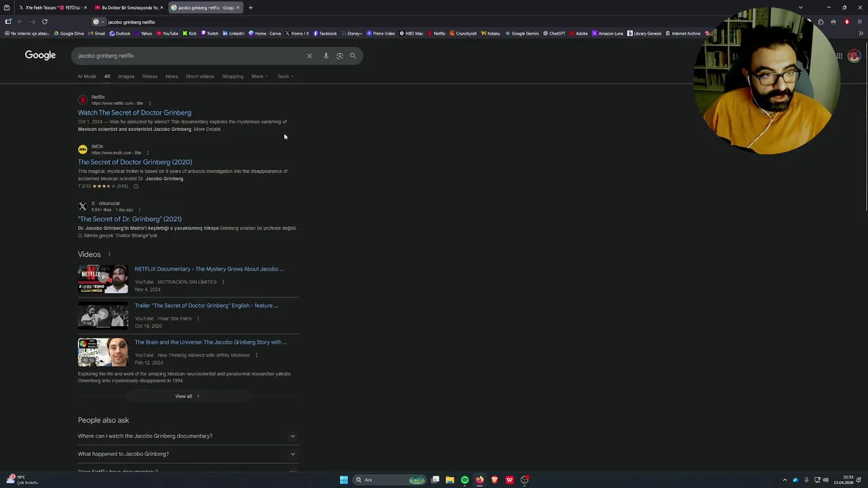The width and height of the screenshot is (868, 488).
Task: Open the Facebook bookmark
Action: click(325, 33)
